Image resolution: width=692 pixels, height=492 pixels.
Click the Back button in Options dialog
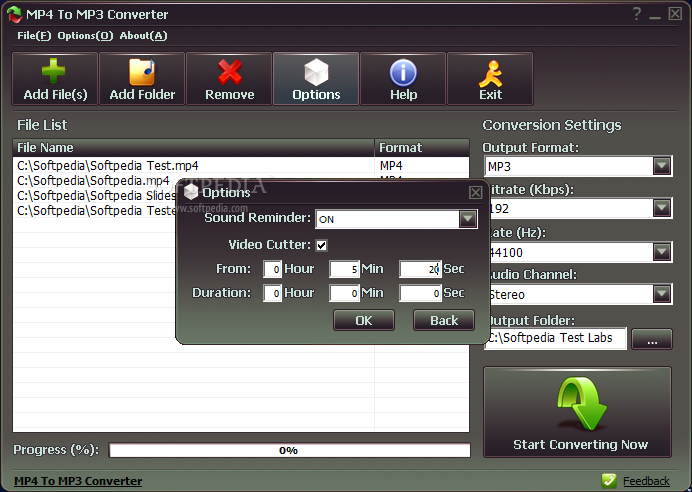point(444,320)
